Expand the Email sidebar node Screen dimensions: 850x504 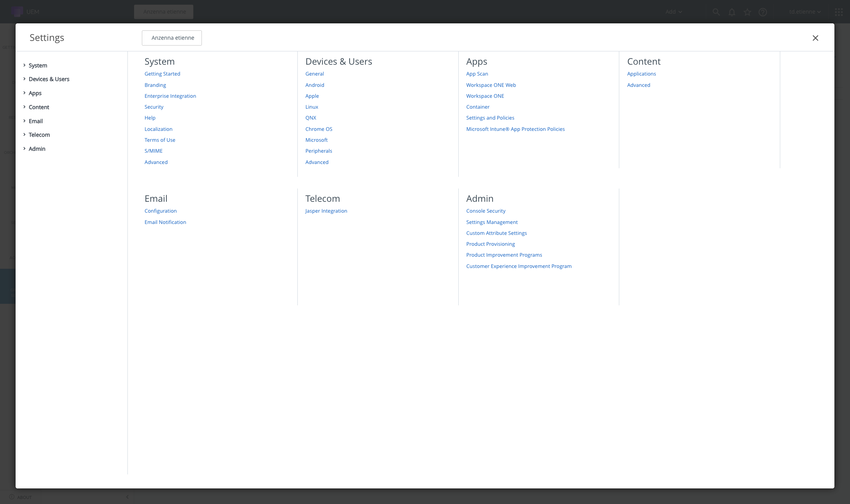point(24,121)
